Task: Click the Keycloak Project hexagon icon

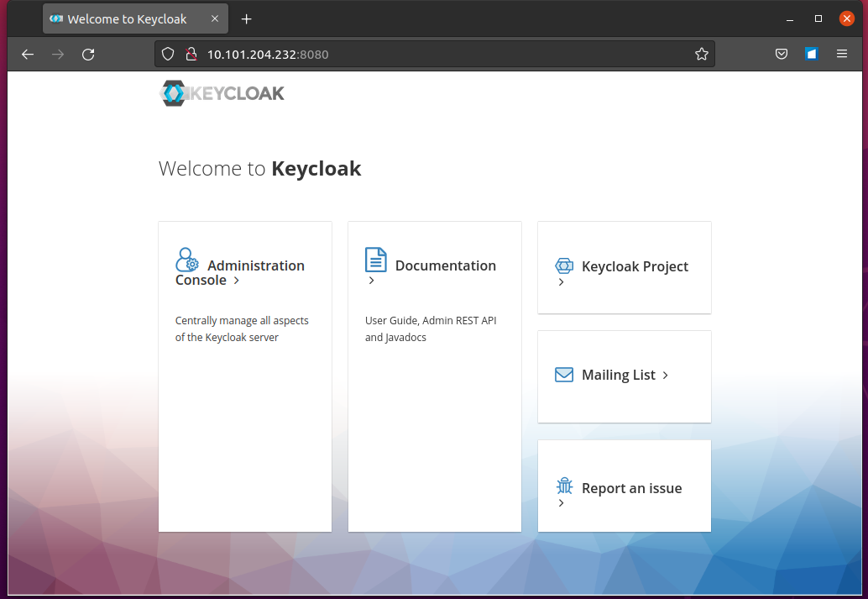Action: (x=564, y=266)
